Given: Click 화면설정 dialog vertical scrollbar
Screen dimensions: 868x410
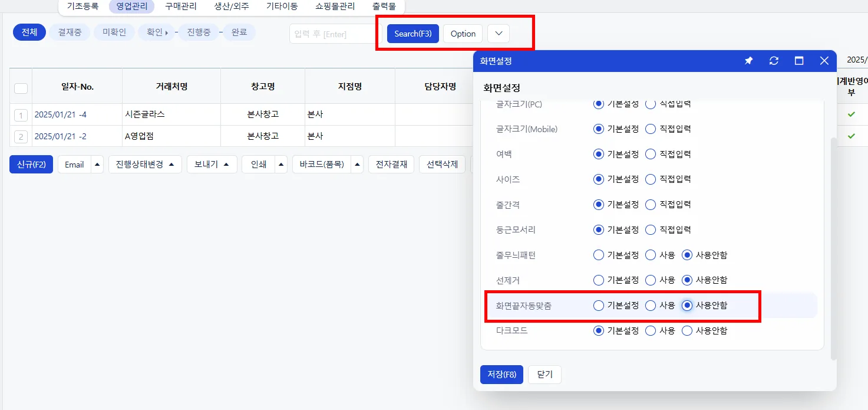Looking at the screenshot, I should click(833, 248).
